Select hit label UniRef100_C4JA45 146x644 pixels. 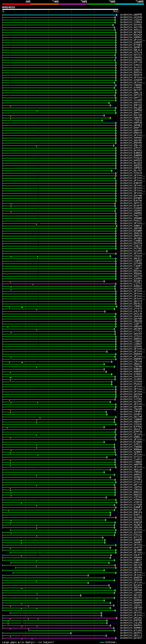pos(131,100)
